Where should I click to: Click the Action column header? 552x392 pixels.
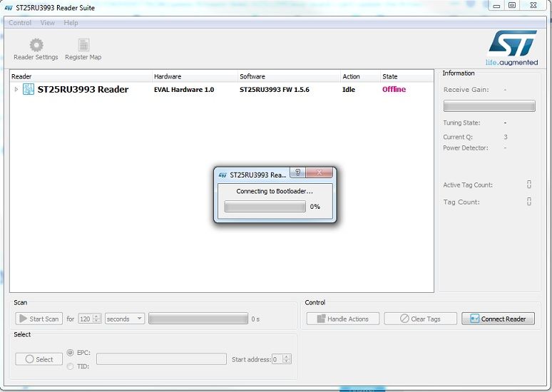coord(360,76)
